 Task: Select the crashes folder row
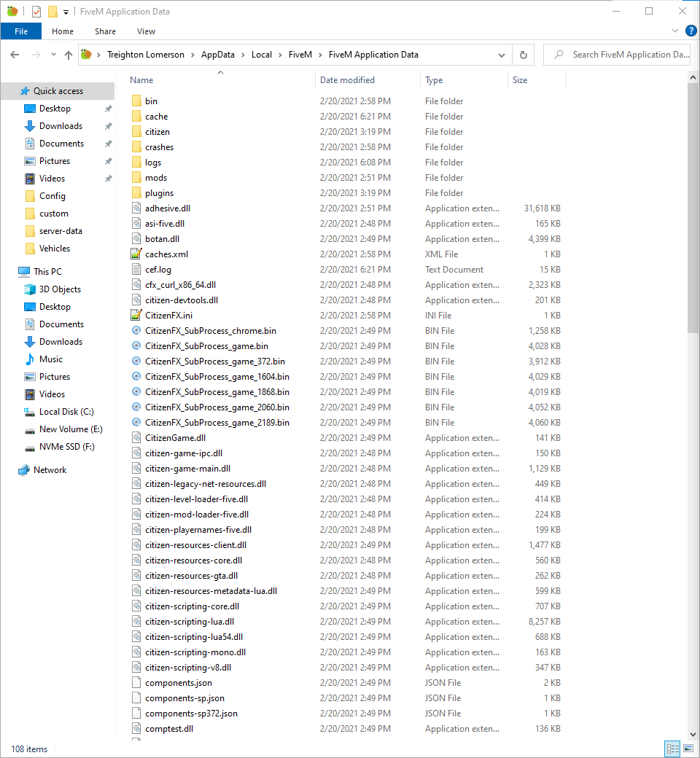(346, 147)
